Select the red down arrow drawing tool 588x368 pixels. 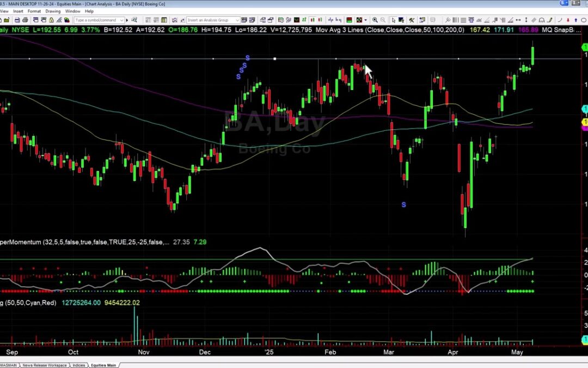click(x=568, y=20)
